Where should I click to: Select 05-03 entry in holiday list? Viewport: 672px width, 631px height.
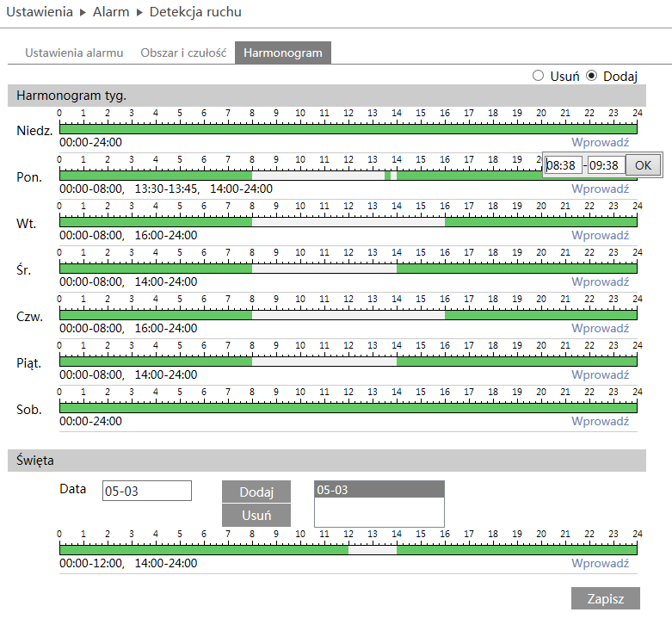point(379,490)
